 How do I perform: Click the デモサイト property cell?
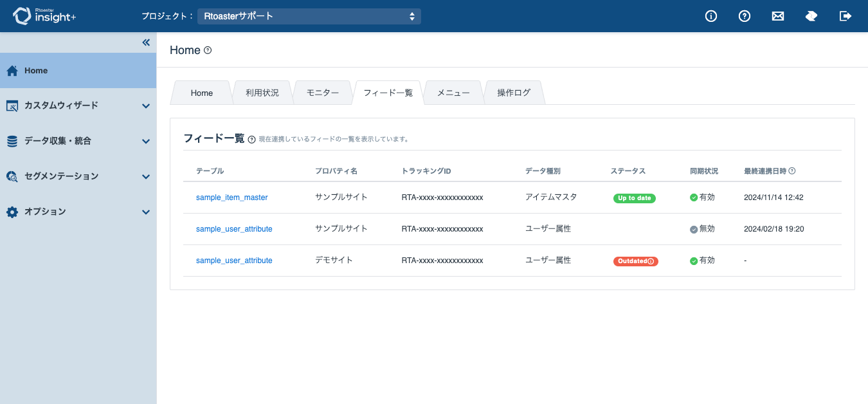pyautogui.click(x=334, y=261)
